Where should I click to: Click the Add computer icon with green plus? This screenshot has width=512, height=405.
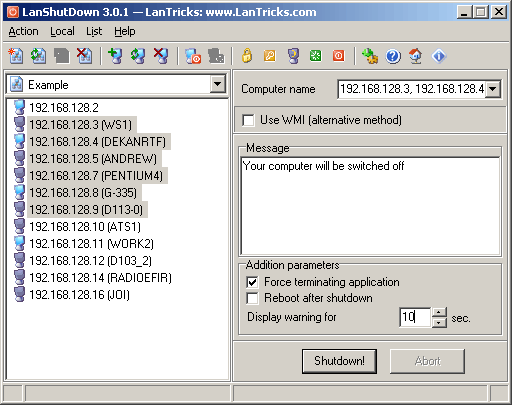tap(115, 56)
